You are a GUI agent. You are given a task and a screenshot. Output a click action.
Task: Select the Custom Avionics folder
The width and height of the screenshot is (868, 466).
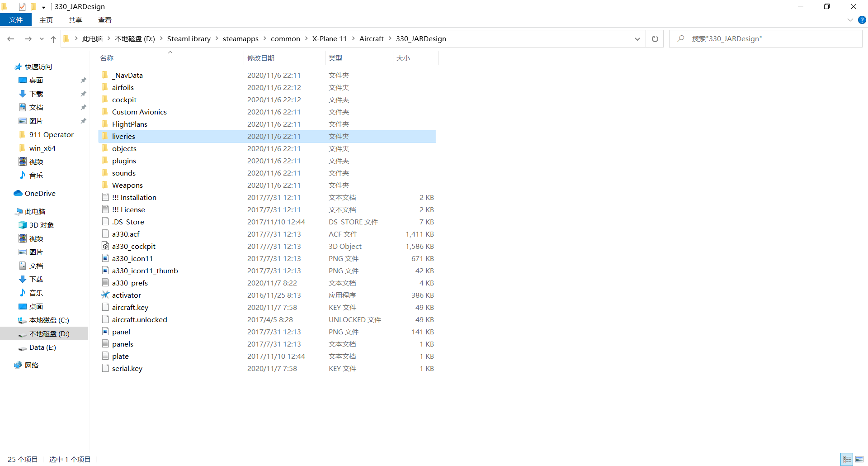coord(267,112)
